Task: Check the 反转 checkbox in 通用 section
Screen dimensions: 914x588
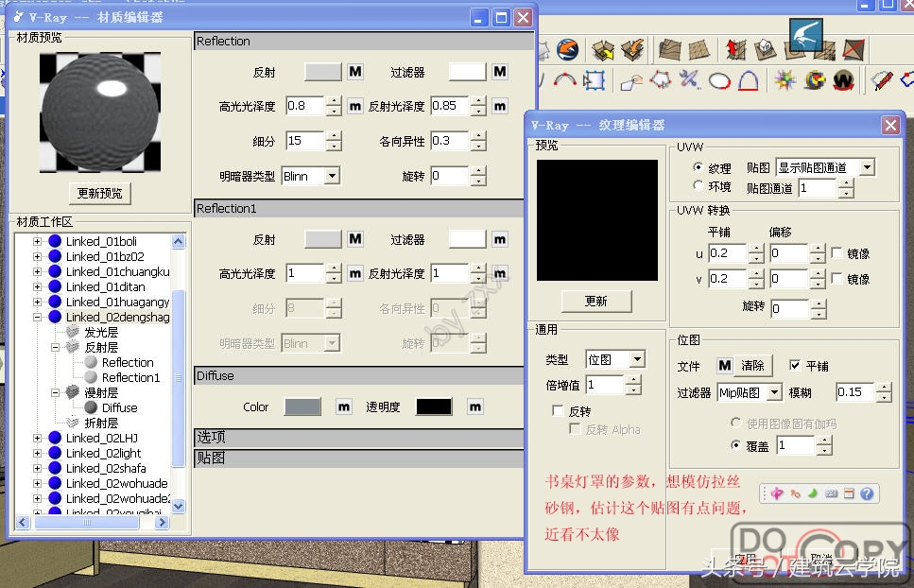Action: [x=559, y=409]
